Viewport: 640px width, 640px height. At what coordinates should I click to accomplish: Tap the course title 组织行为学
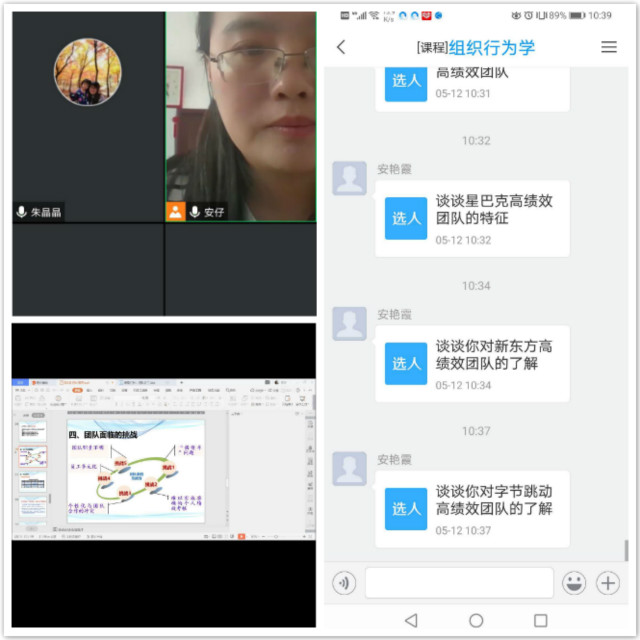pyautogui.click(x=492, y=48)
